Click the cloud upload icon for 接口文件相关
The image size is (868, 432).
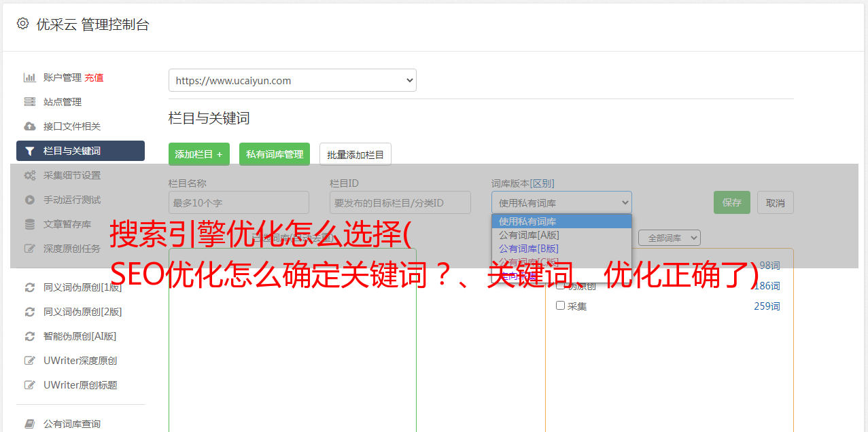click(x=30, y=126)
